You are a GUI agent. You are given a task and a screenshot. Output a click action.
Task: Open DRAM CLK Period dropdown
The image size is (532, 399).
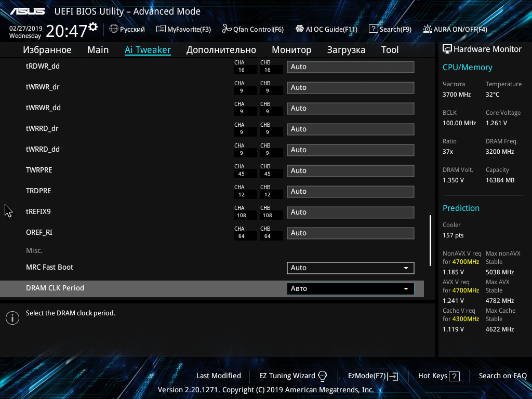pos(351,288)
